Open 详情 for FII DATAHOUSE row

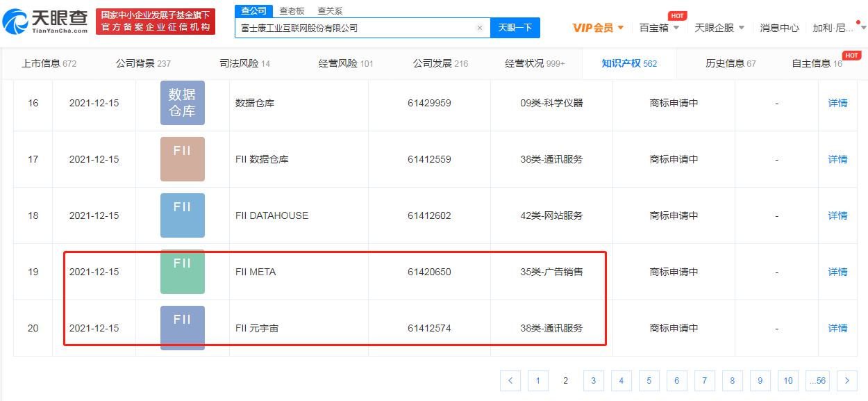tap(837, 215)
